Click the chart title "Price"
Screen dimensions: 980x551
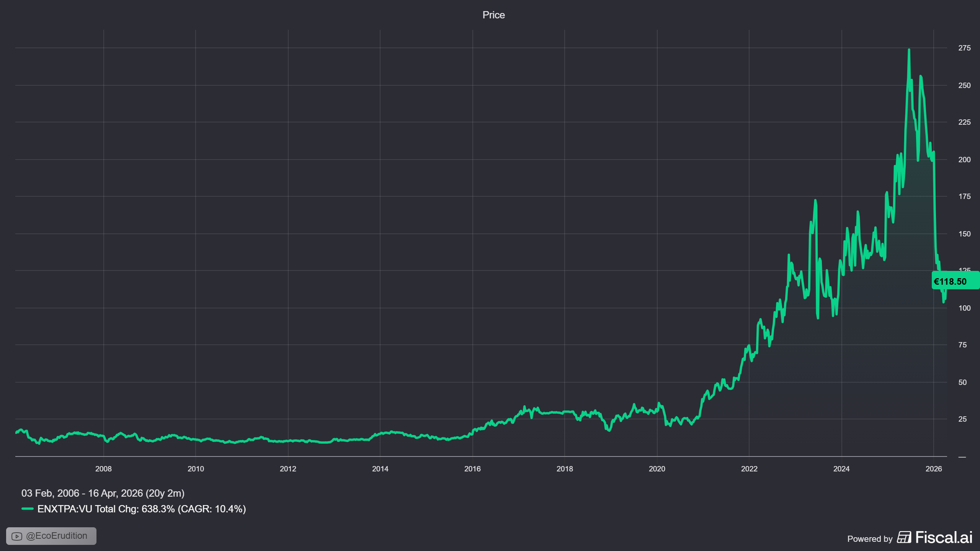point(493,15)
